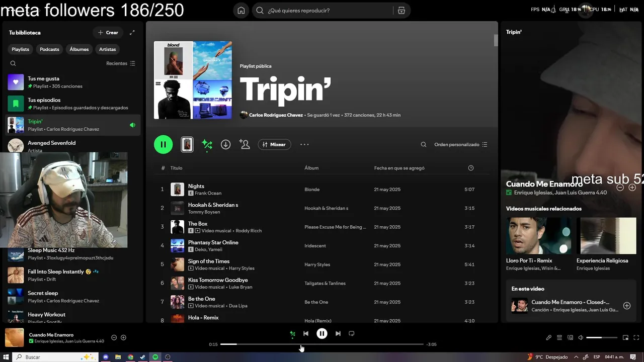Image resolution: width=644 pixels, height=362 pixels.
Task: Open 'Tus episodios' in library
Action: 73,104
